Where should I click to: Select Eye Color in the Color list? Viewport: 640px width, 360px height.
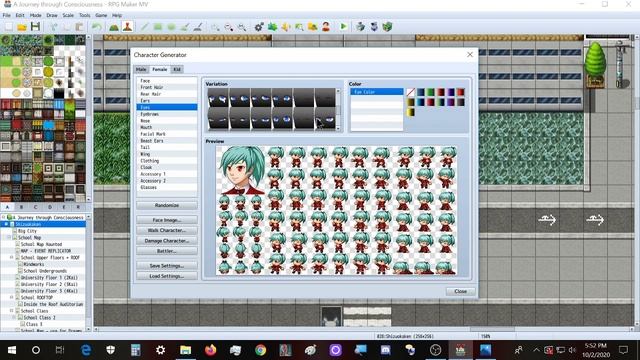pyautogui.click(x=376, y=92)
